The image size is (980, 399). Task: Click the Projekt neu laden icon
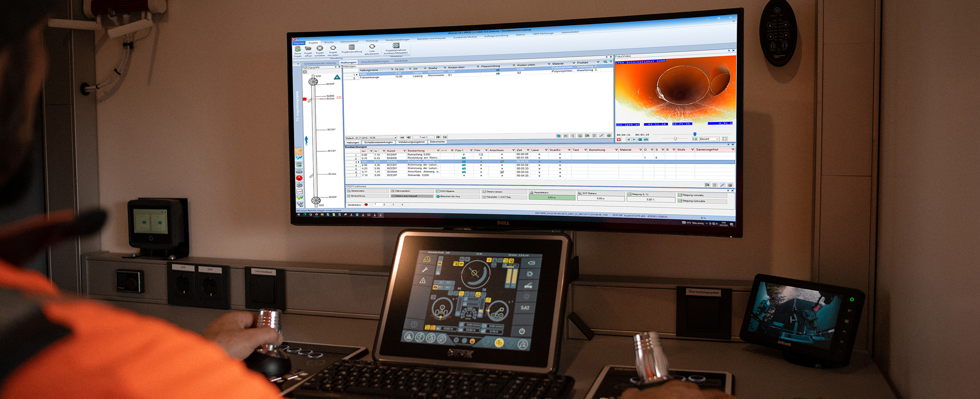pyautogui.click(x=333, y=48)
